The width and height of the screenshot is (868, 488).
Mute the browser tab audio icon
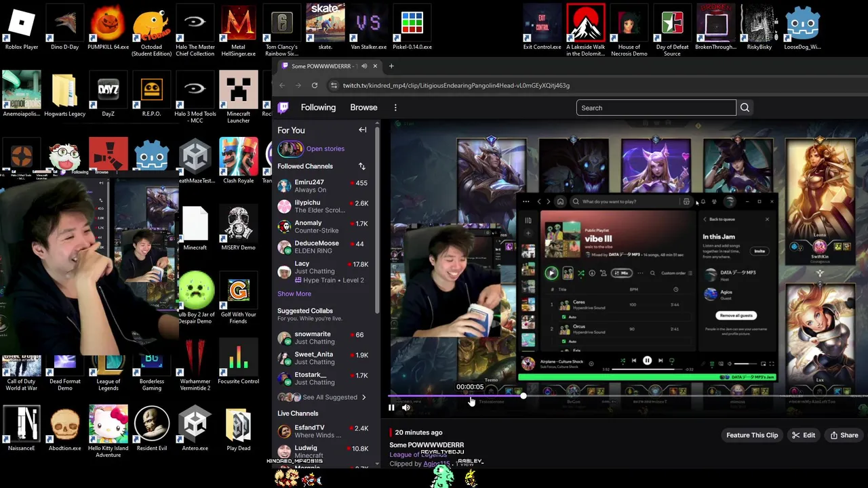tap(364, 66)
